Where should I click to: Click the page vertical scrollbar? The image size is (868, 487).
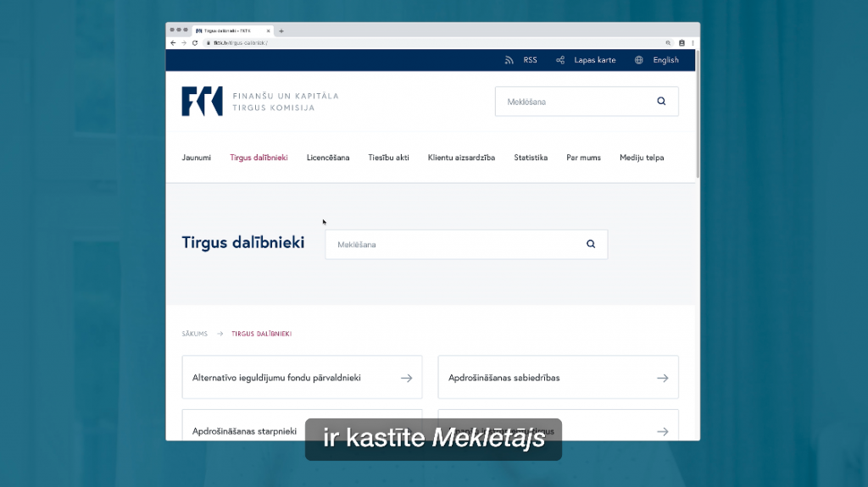point(698,114)
